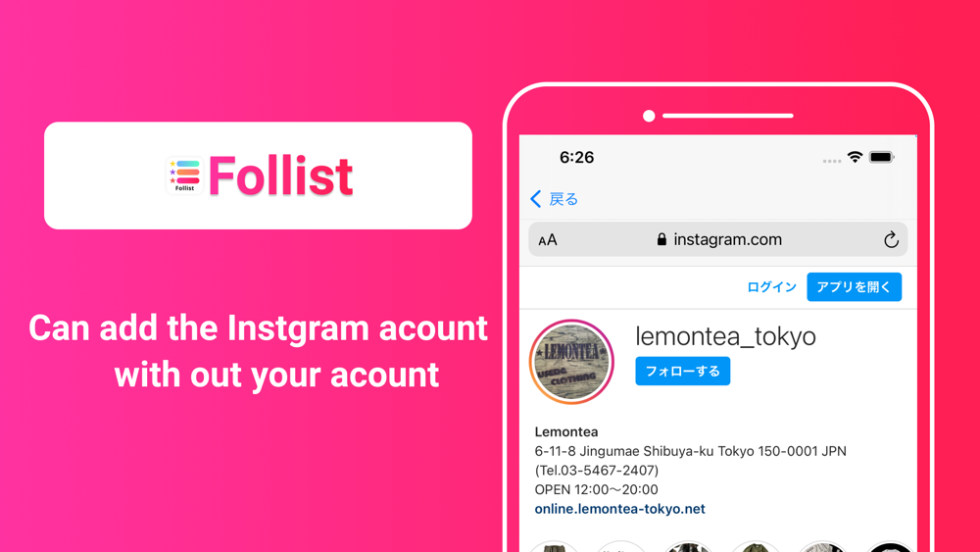Tap the 6:26 clock in status bar
Screen dimensions: 980x552
[x=577, y=158]
